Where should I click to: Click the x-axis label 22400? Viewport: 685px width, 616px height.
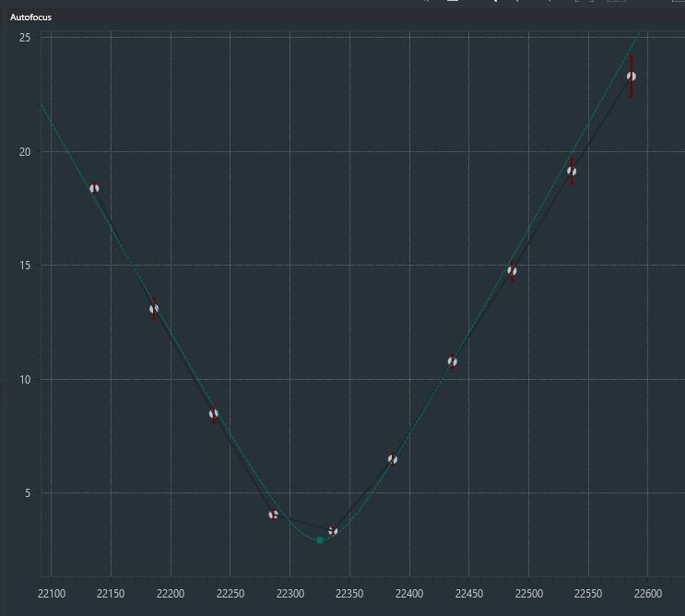tap(409, 594)
